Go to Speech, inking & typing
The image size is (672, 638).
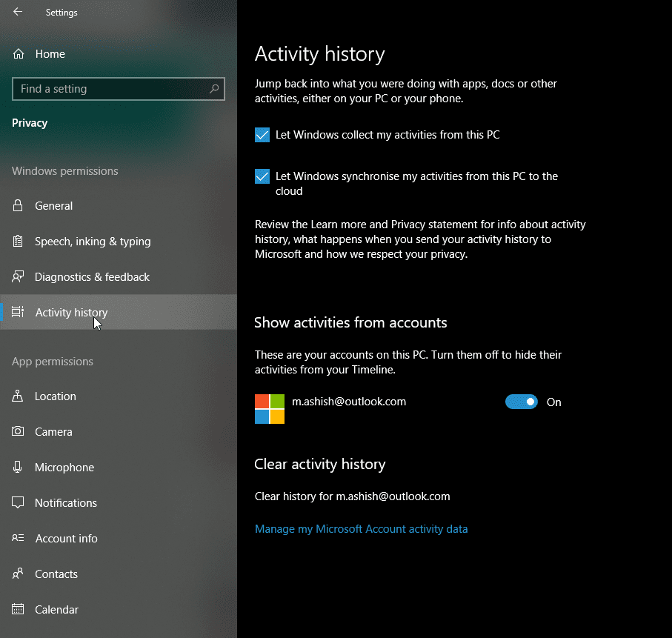(119, 241)
